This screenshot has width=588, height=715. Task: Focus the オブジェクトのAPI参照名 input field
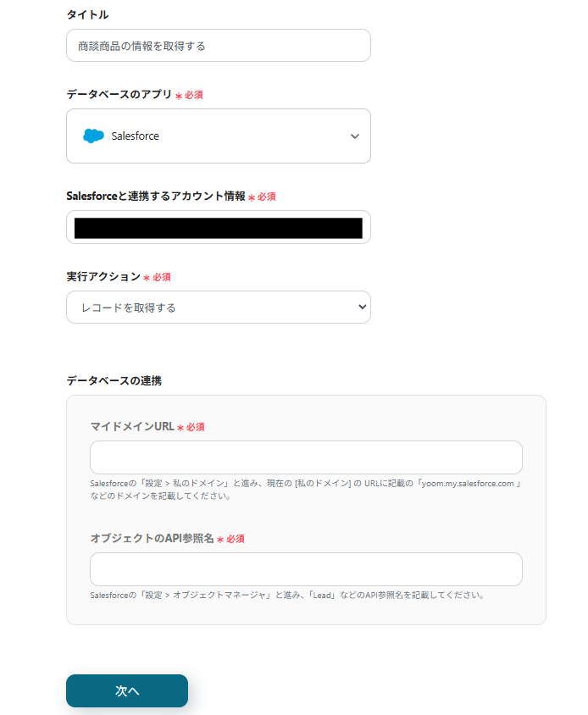[x=306, y=568]
